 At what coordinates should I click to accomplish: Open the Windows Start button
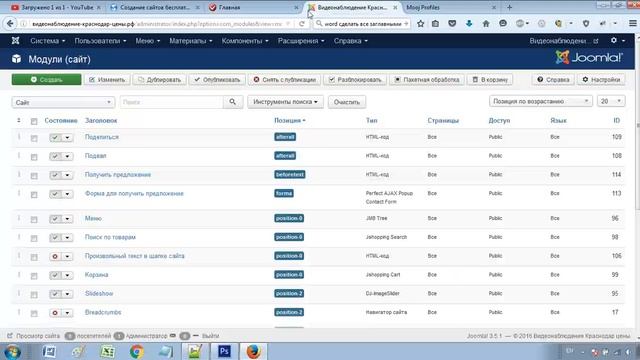click(x=12, y=351)
